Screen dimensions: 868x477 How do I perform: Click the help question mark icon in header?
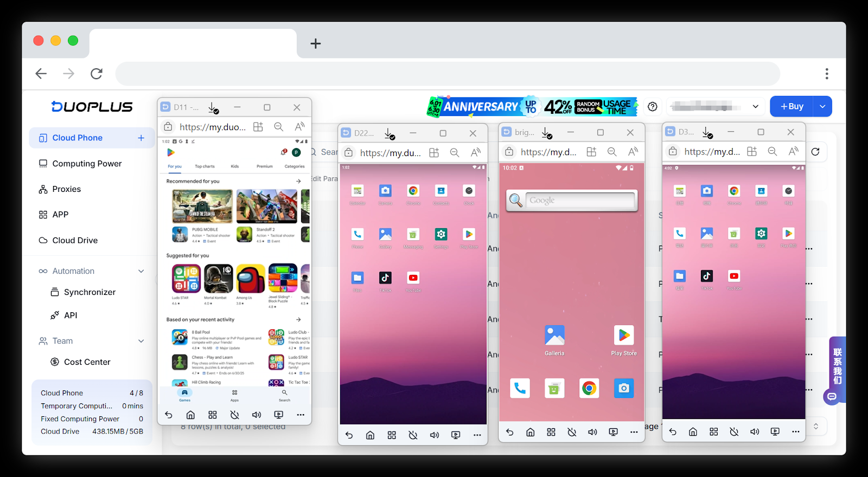click(x=653, y=107)
